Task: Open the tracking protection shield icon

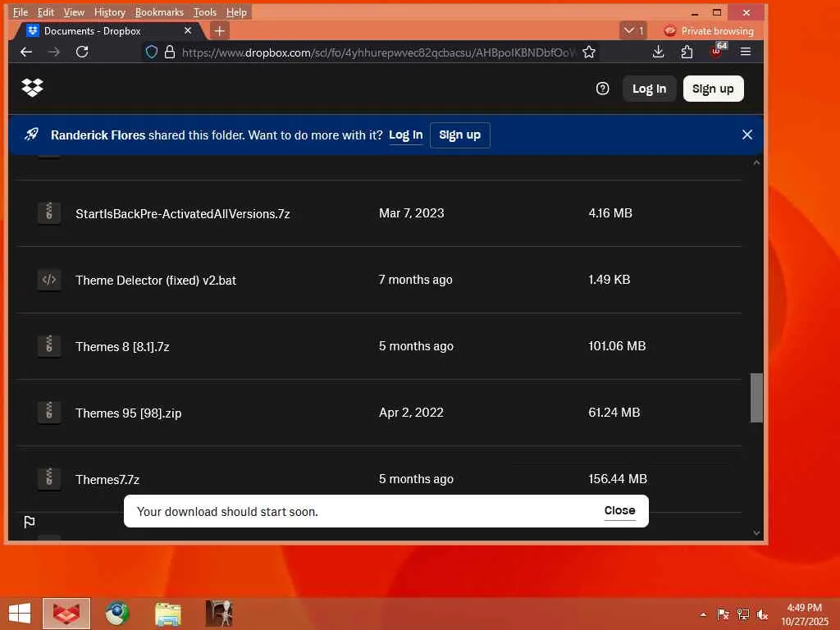Action: [152, 52]
